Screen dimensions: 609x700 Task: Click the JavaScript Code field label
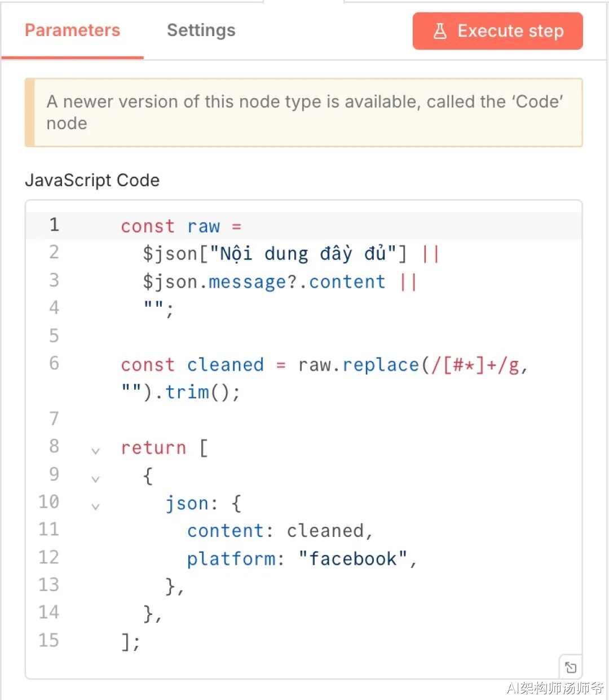pyautogui.click(x=92, y=180)
